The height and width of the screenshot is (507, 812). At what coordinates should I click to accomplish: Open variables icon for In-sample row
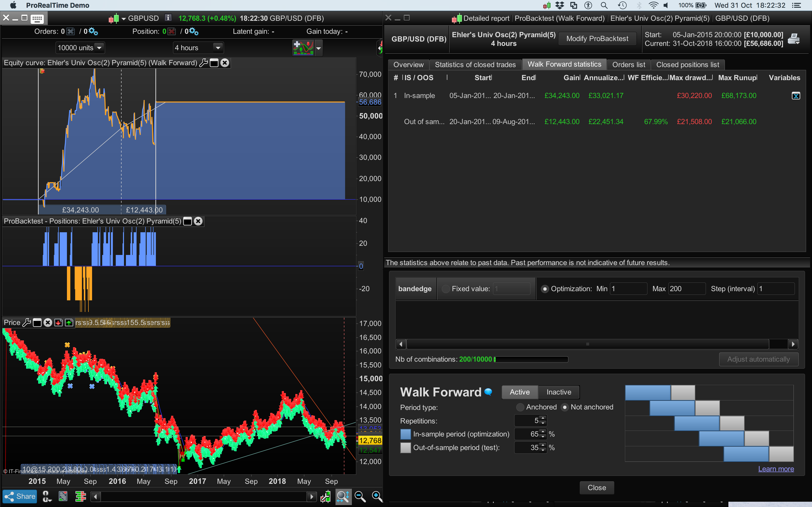[x=796, y=96]
